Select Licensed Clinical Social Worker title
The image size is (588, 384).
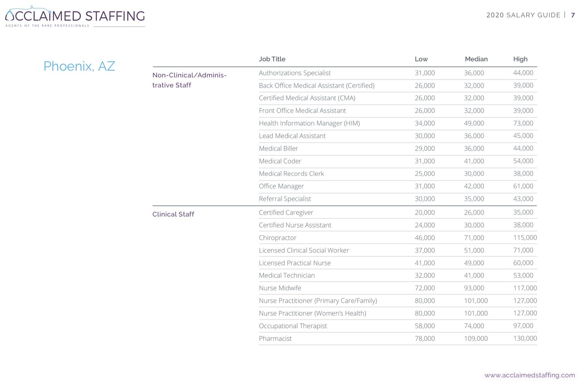tap(304, 250)
